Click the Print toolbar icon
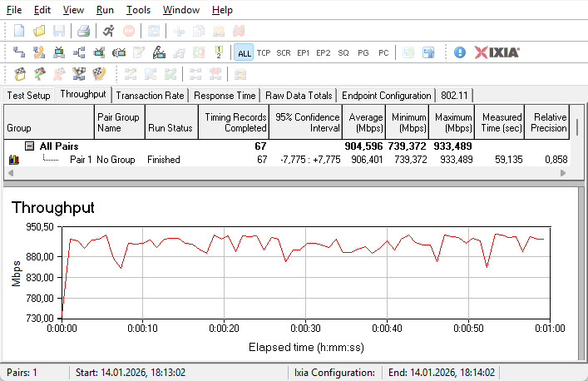Screen dimensions: 588x381 [83, 31]
